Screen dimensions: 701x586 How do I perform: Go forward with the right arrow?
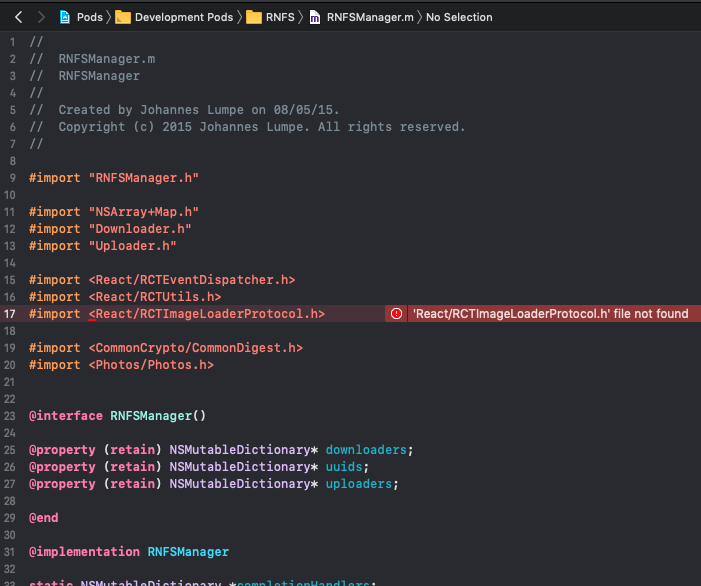click(x=42, y=17)
